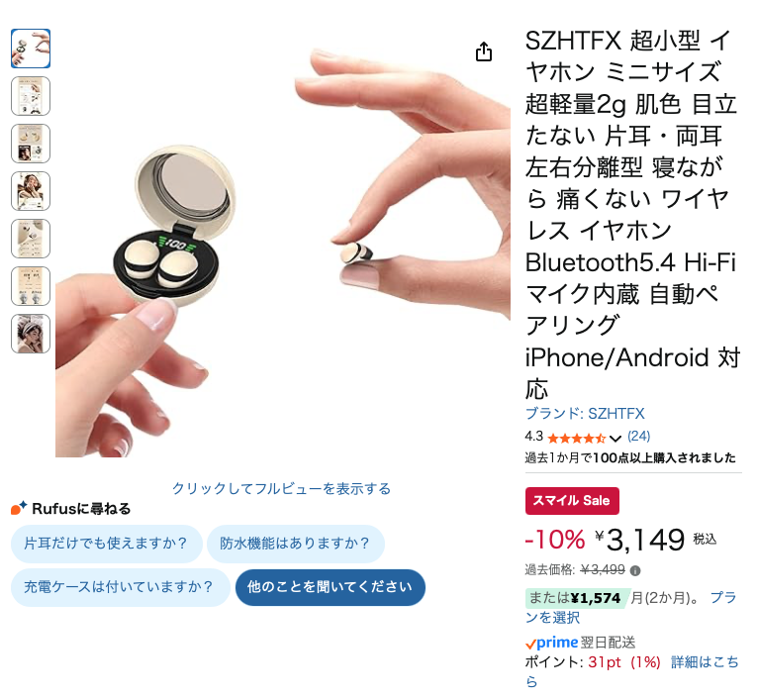757x700 pixels.
Task: Click the past price info icon
Action: [635, 570]
